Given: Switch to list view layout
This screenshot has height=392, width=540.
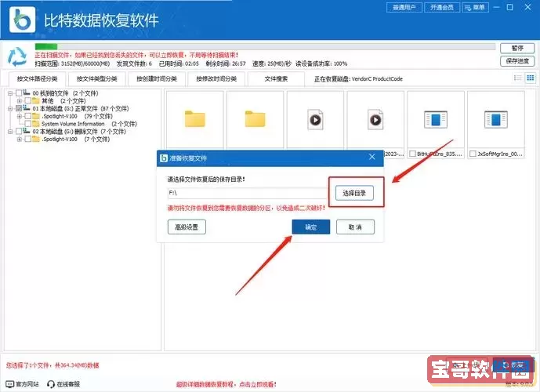Looking at the screenshot, I should click(517, 78).
